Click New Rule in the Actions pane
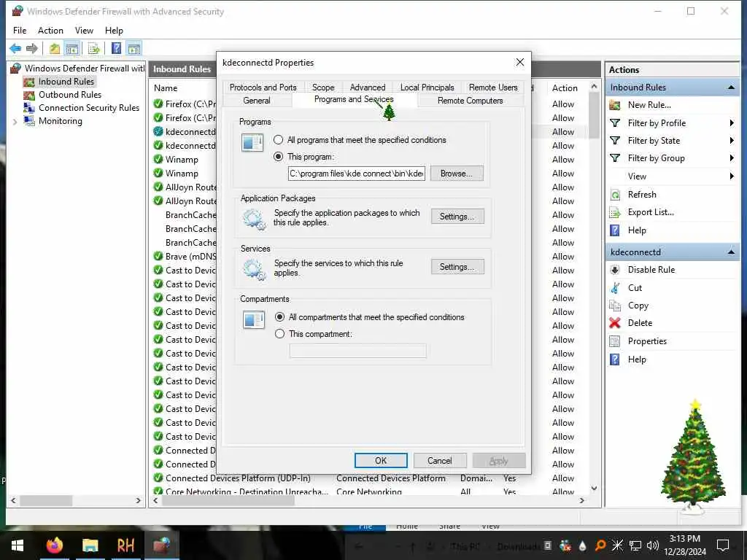747x560 pixels. (649, 105)
